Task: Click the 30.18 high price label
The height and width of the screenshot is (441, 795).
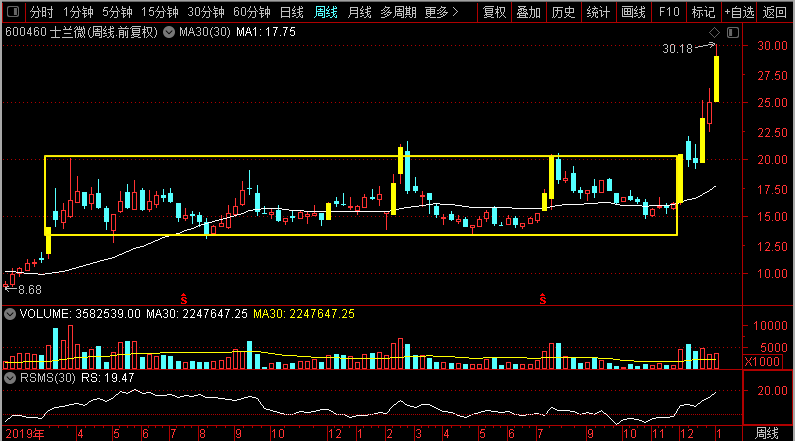Action: tap(677, 49)
